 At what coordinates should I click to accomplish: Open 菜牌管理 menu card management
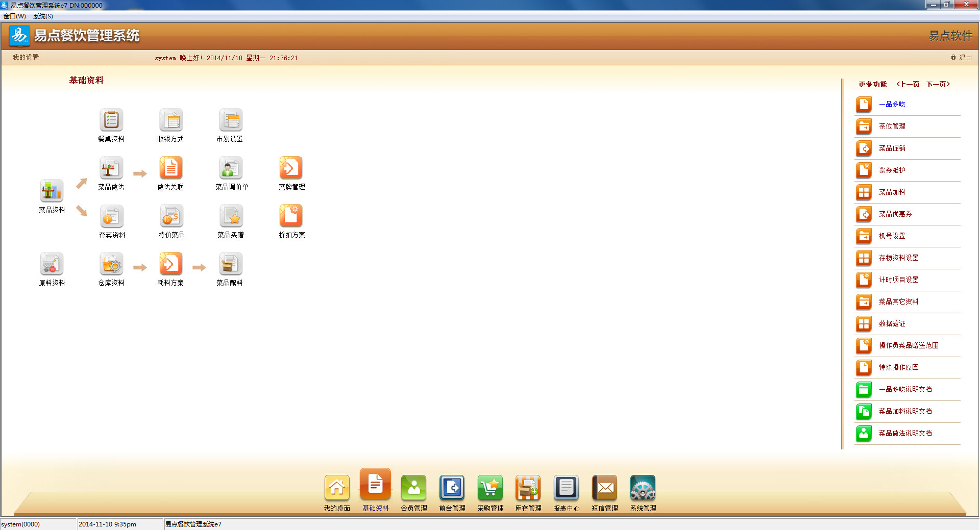click(x=291, y=168)
